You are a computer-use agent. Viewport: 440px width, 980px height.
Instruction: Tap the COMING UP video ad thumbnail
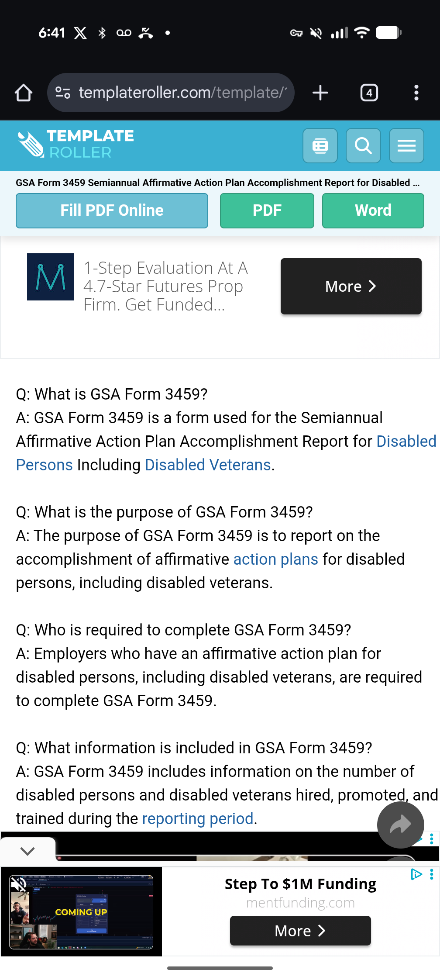81,912
